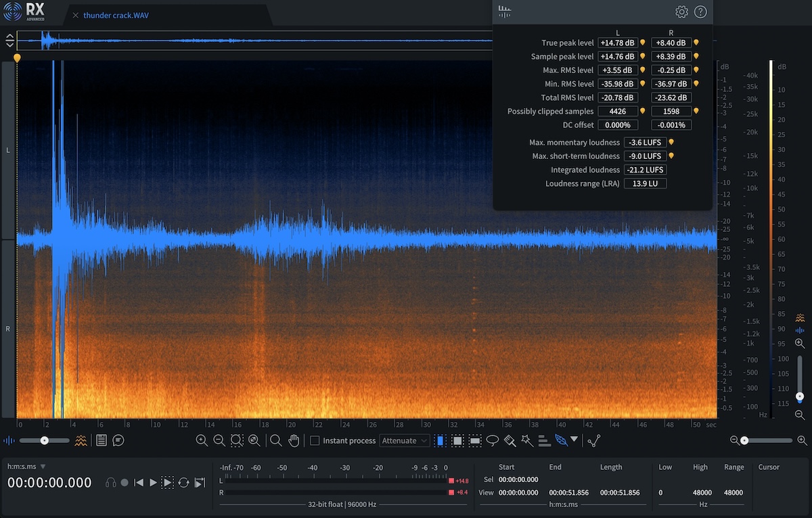The width and height of the screenshot is (812, 518).
Task: Select the Zoom tool magnifier
Action: [275, 440]
